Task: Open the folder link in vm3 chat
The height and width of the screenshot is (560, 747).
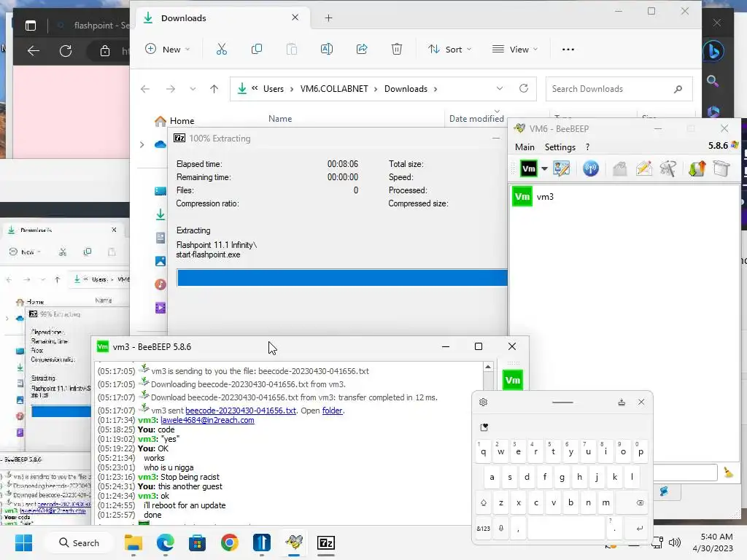Action: pos(332,411)
